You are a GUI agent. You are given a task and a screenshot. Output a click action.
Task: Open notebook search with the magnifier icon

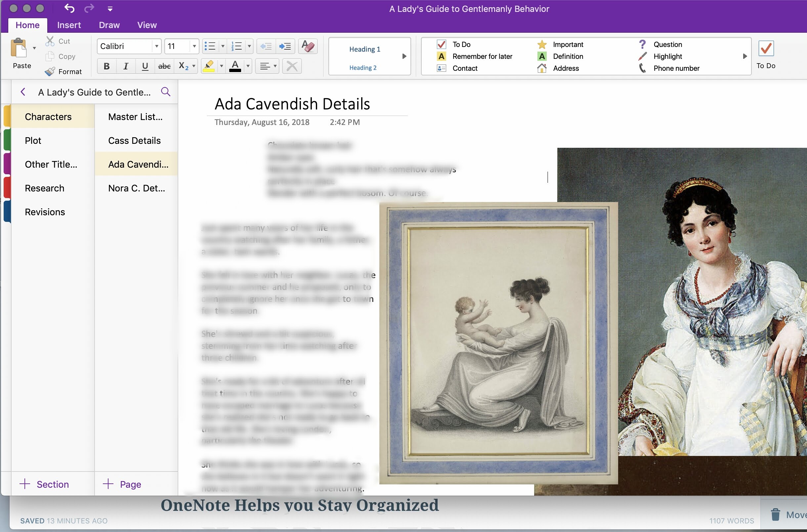(166, 92)
